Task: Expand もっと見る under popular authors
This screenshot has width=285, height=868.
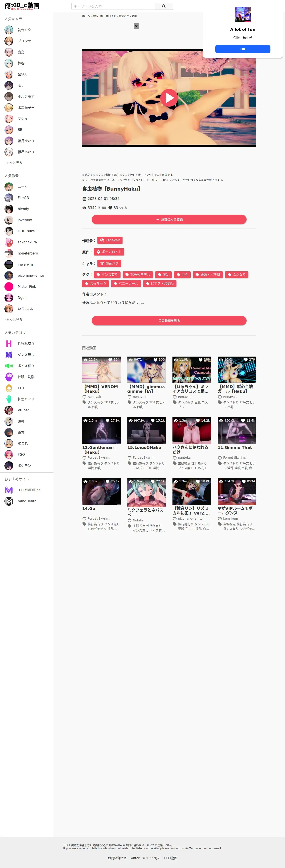Action: point(14,320)
